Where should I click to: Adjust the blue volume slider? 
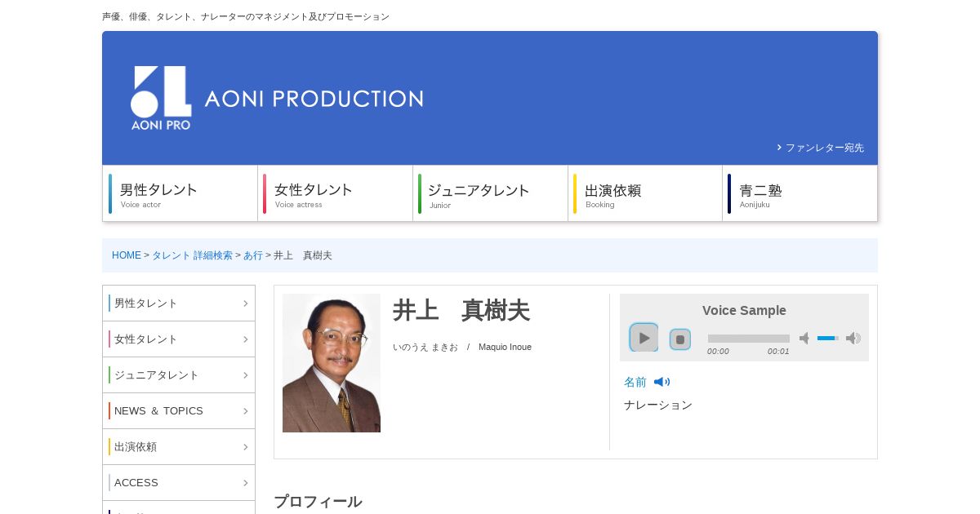828,338
